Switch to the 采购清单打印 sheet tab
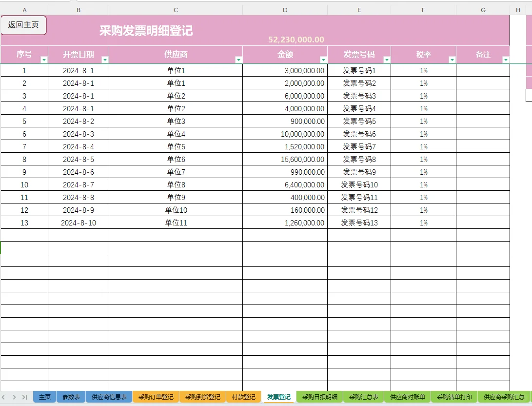This screenshot has height=406, width=532. click(x=453, y=397)
